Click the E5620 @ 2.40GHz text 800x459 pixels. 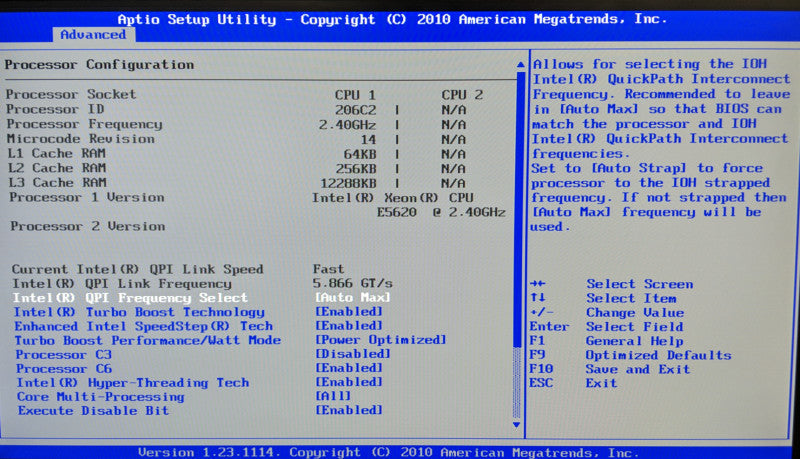click(441, 212)
